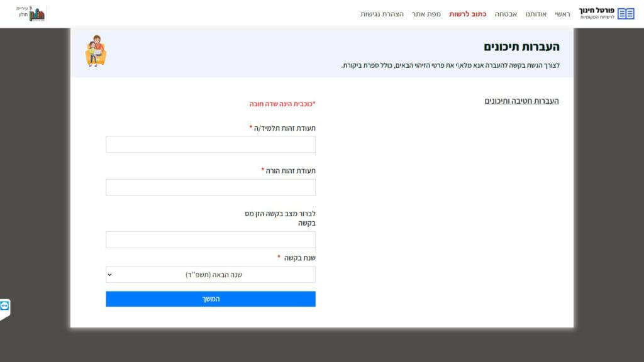This screenshot has height=362, width=644.
Task: Select כתוב לרשות in the top menu
Action: click(467, 14)
